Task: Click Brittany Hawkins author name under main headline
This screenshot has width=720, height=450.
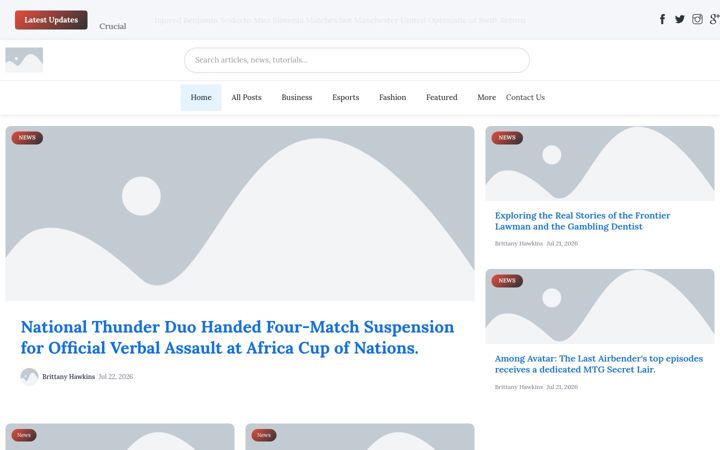Action: 68,377
